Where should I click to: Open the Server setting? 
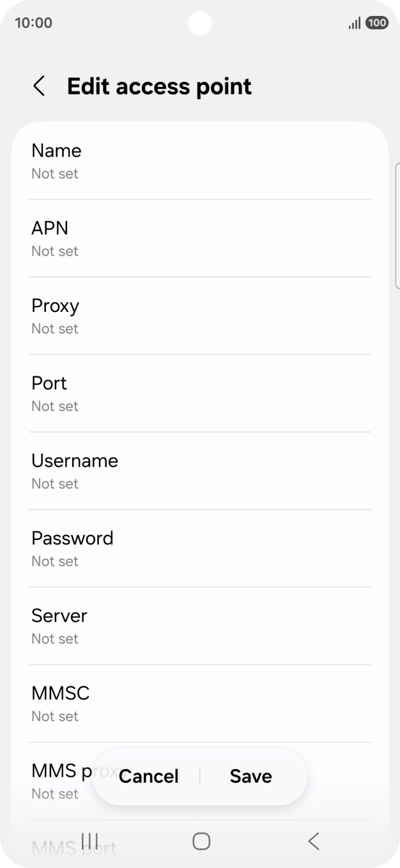coord(200,626)
